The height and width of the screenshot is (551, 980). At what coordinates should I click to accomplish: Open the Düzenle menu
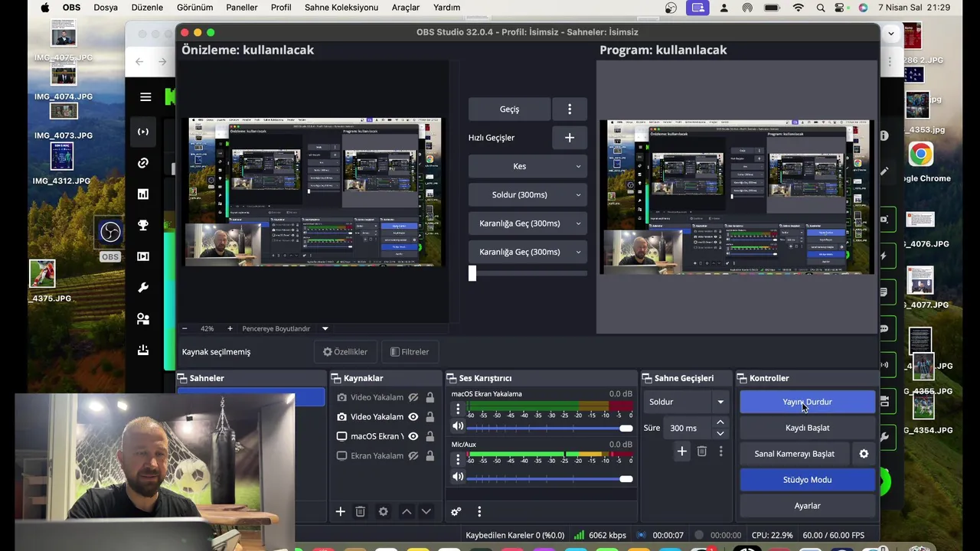(x=147, y=8)
